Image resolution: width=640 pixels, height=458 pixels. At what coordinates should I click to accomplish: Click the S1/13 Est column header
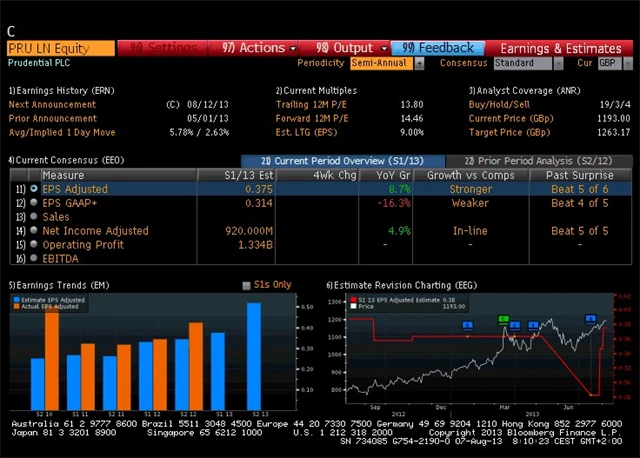click(236, 175)
